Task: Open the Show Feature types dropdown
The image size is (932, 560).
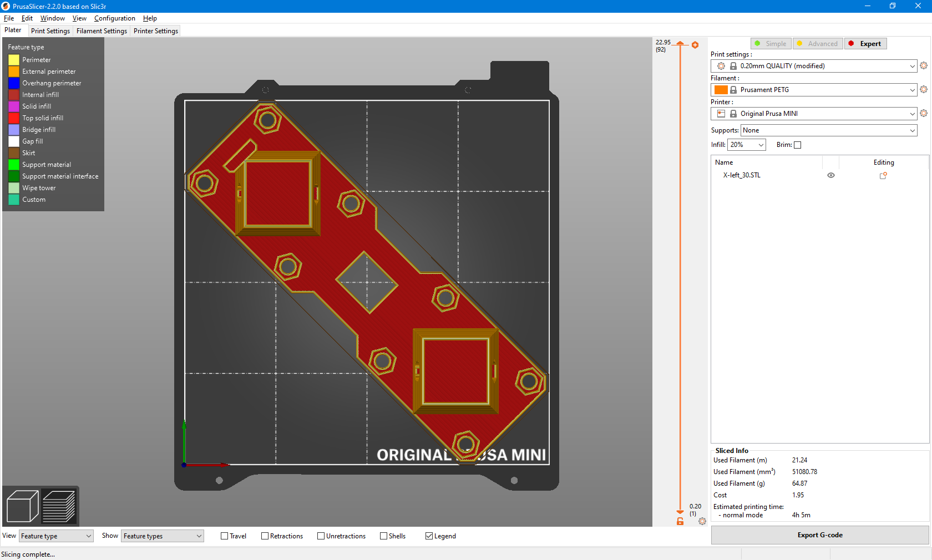Action: [163, 536]
